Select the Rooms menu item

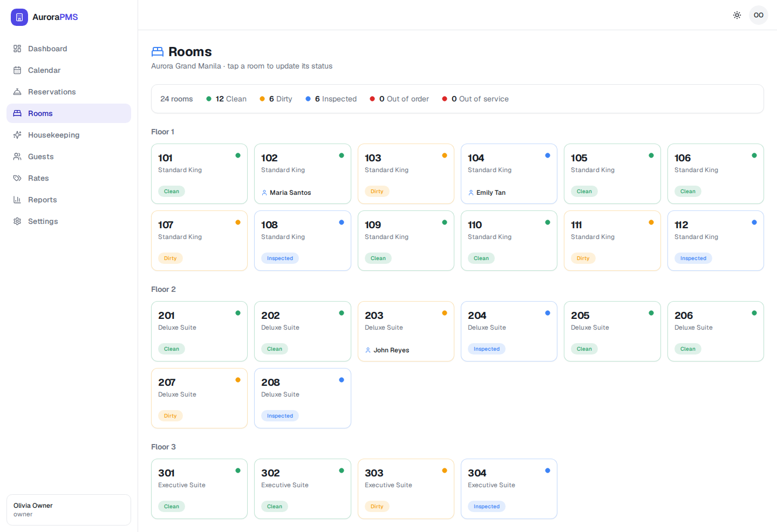69,113
